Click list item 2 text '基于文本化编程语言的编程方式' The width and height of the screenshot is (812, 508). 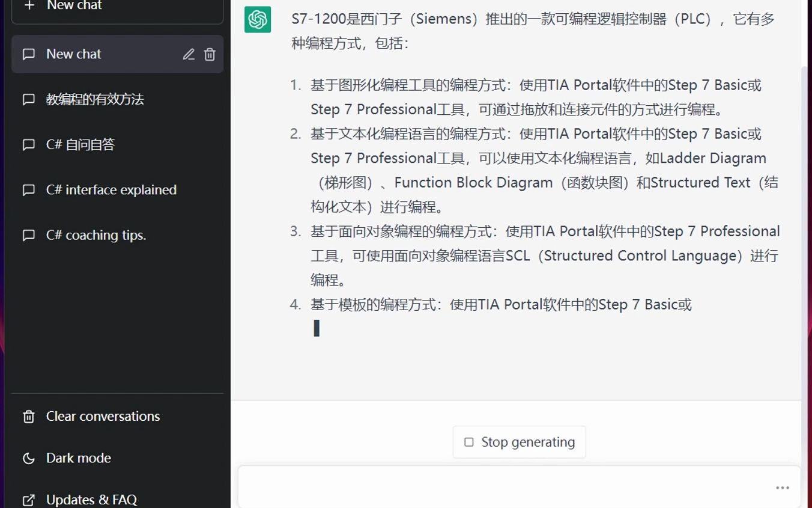(x=408, y=134)
